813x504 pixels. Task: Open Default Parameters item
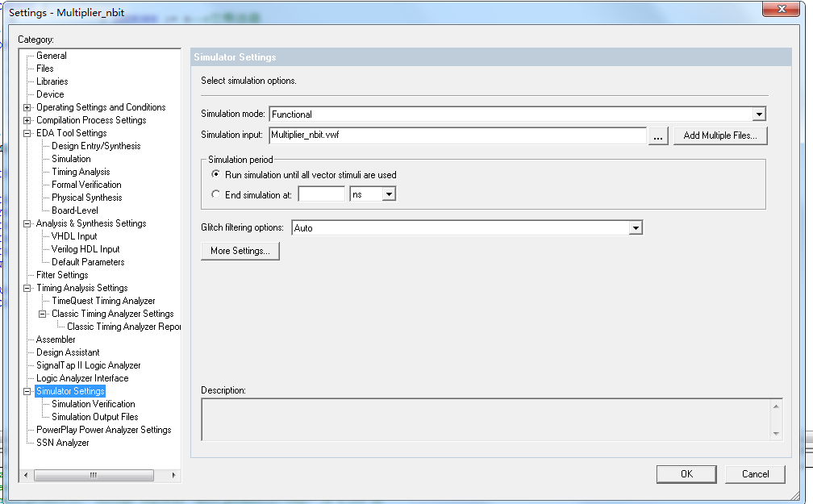88,262
